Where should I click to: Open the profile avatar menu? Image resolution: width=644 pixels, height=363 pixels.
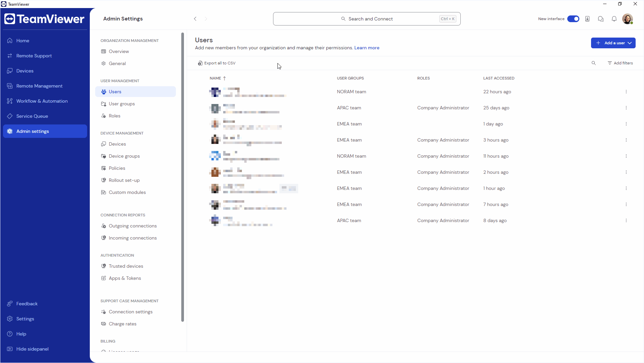[x=628, y=19]
